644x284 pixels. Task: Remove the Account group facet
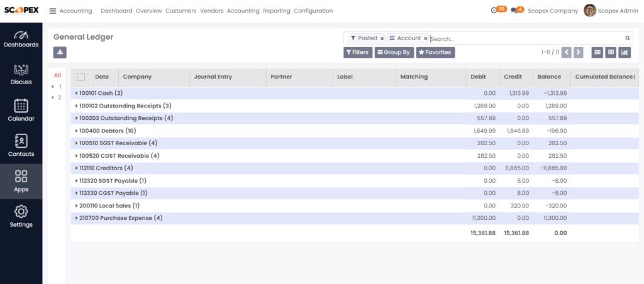click(x=426, y=38)
